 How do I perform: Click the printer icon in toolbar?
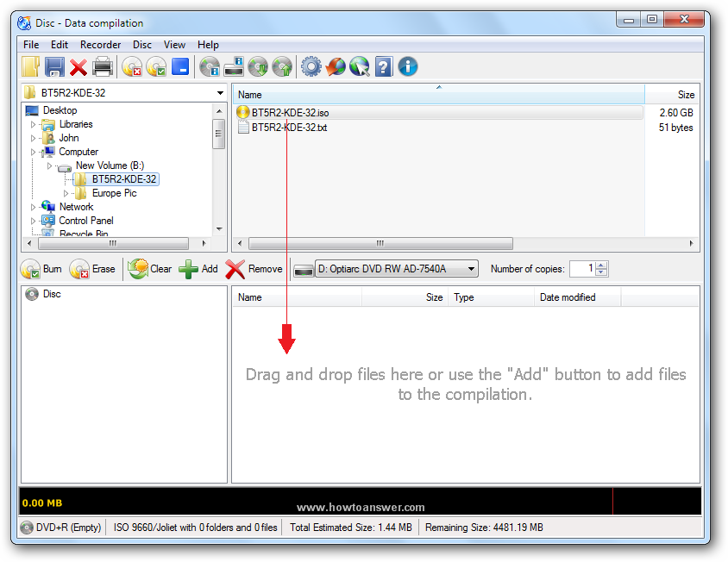[x=103, y=67]
